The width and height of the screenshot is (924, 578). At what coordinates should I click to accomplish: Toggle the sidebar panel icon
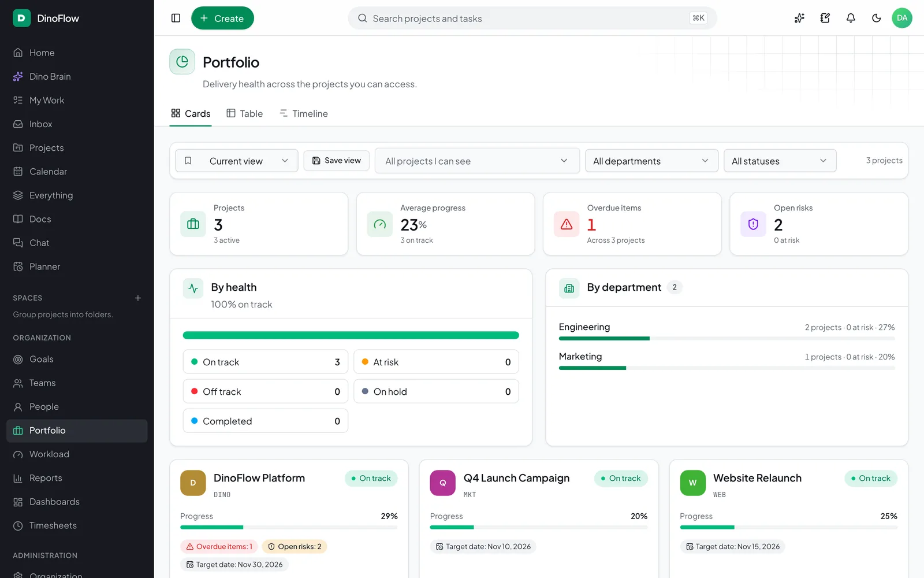(176, 18)
